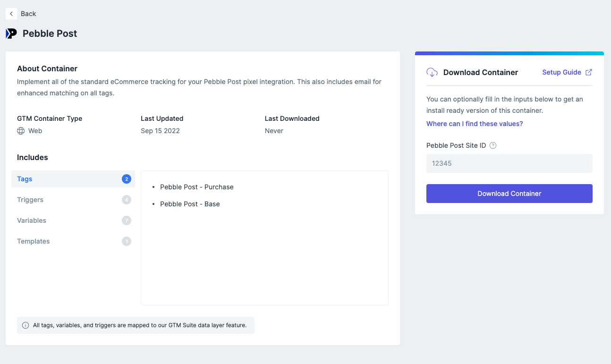Click the Download Container button
The image size is (611, 364).
509,194
